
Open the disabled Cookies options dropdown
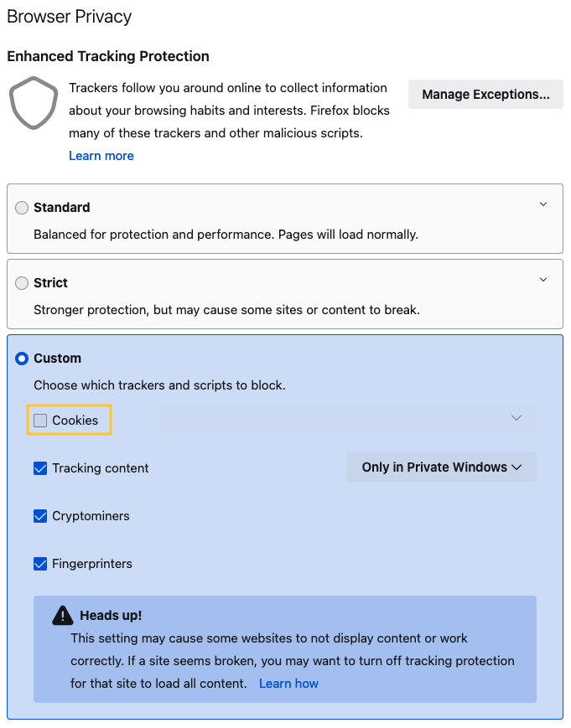point(347,418)
